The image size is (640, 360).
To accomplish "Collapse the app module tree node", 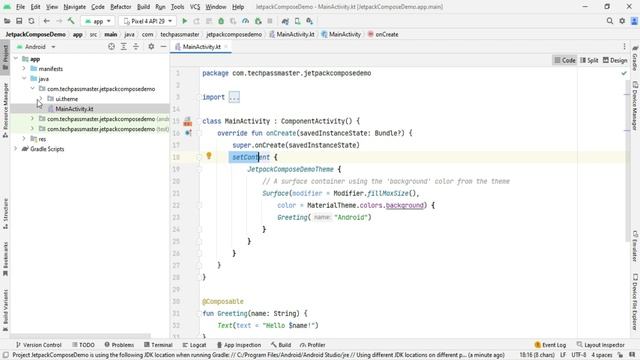I will 16,59.
